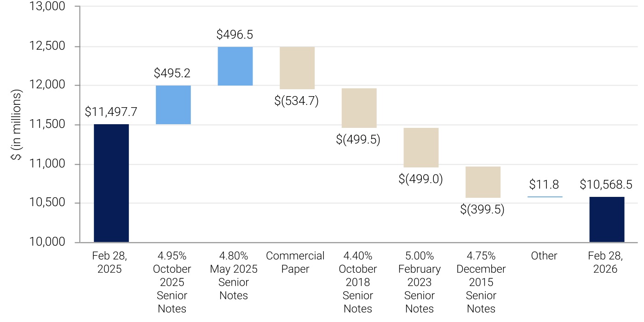This screenshot has height=322, width=644.
Task: Click the Feb 28, 2026 dark navy bar
Action: (607, 219)
